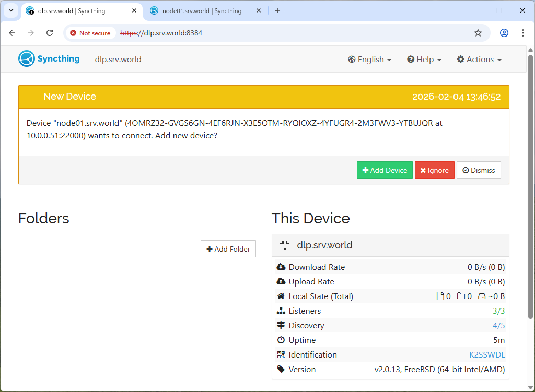The height and width of the screenshot is (392, 535).
Task: Open Chrome three-dot menu
Action: click(522, 33)
